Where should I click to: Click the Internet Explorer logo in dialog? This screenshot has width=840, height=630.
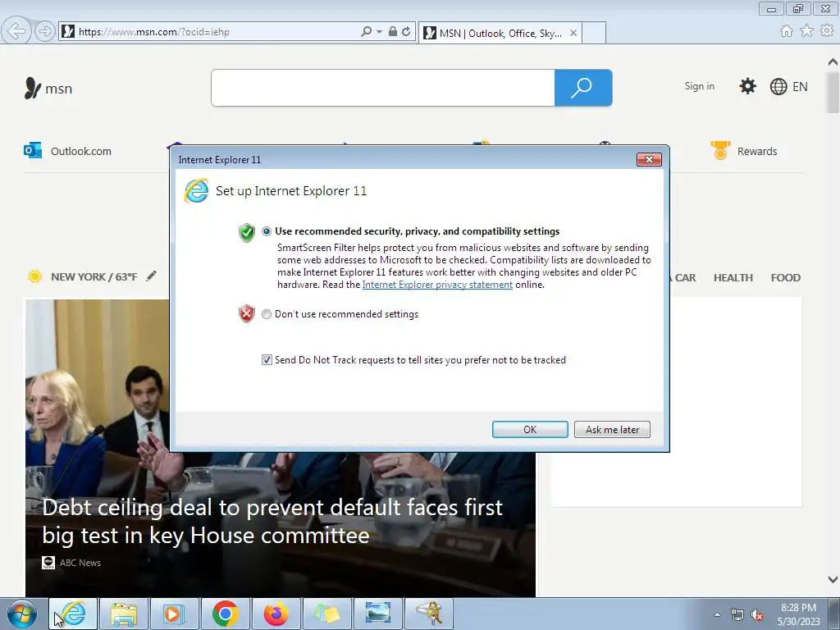(196, 190)
